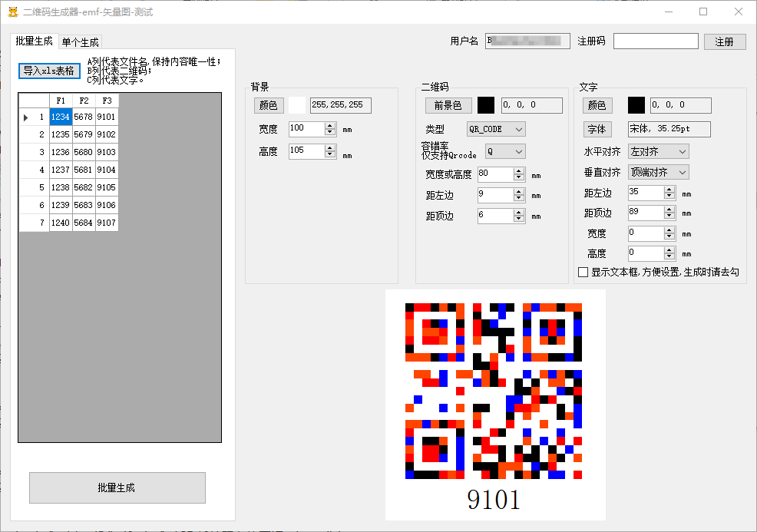The image size is (757, 532).
Task: Decrease the background 宽度 value
Action: point(330,132)
